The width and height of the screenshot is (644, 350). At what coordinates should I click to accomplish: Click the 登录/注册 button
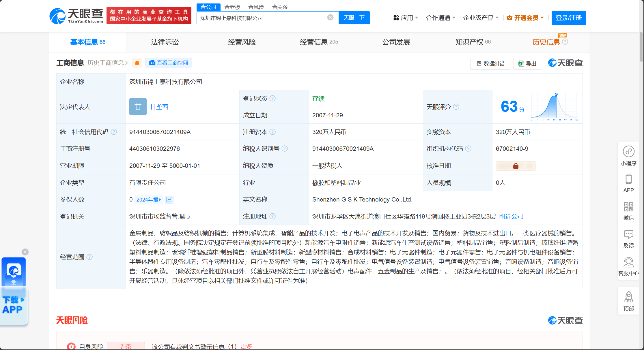[x=569, y=18]
